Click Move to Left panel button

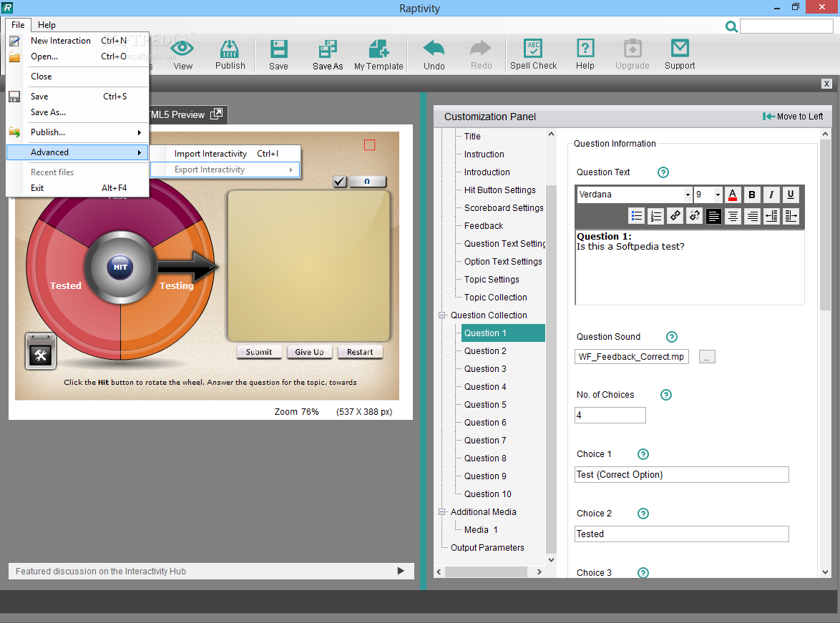[793, 117]
